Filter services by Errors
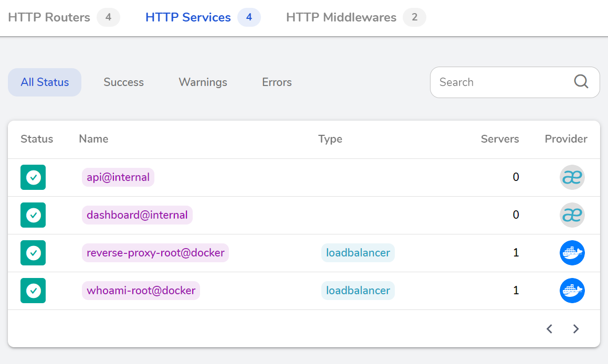 (277, 82)
